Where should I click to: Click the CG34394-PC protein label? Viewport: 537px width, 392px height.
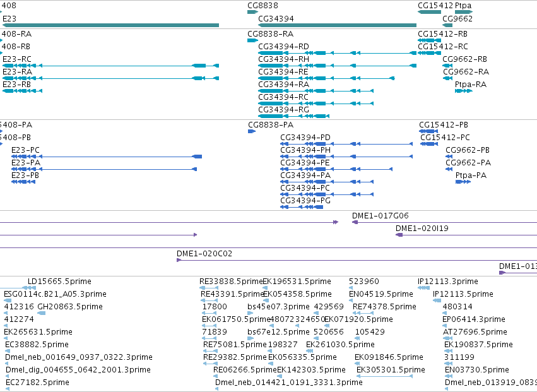305,188
